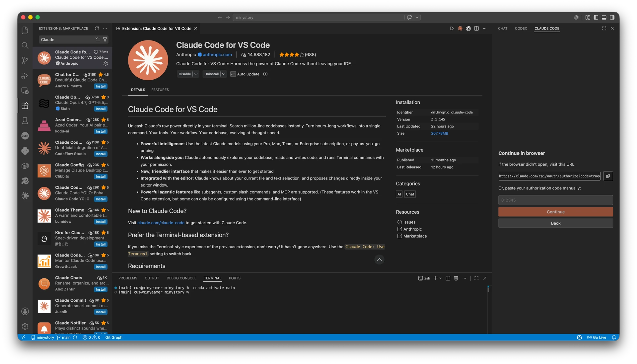Toggle bottom panel visibility
This screenshot has width=637, height=364.
(x=604, y=17)
